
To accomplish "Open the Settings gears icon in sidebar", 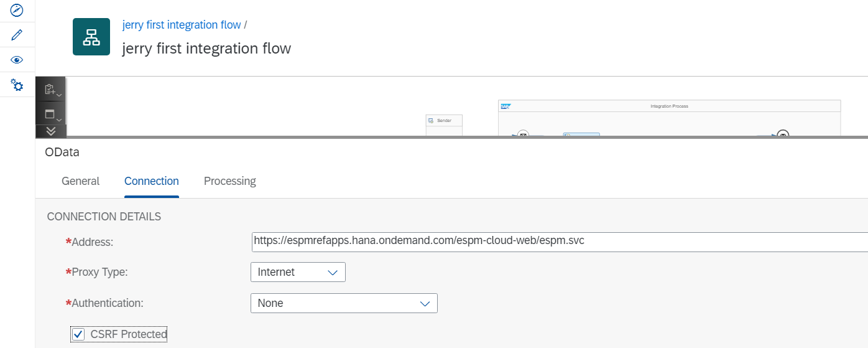I will (x=17, y=85).
